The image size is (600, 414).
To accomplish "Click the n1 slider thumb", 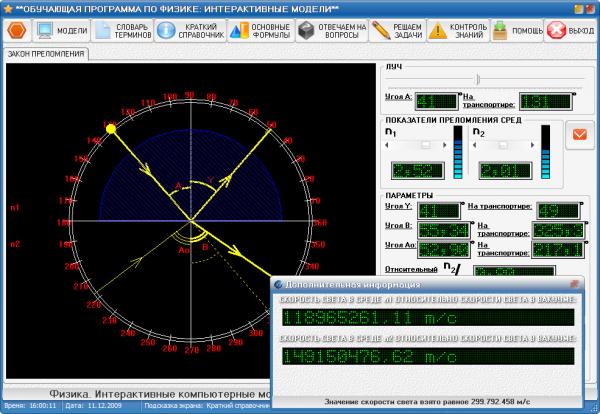I will (426, 145).
